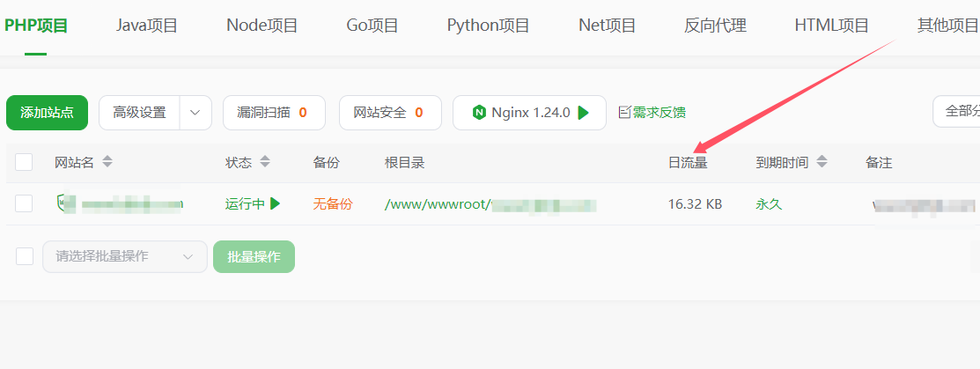Check the select-all checkbox in the table header

24,162
